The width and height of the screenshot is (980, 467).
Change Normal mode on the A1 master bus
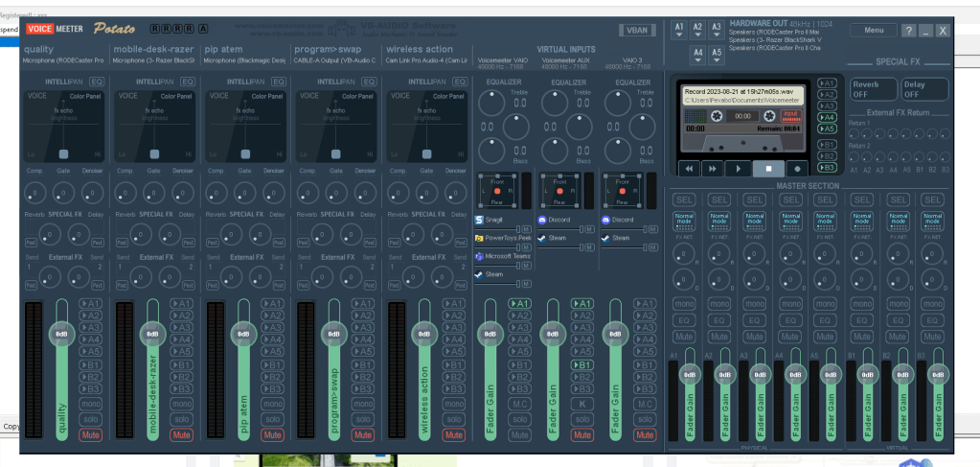pyautogui.click(x=684, y=221)
